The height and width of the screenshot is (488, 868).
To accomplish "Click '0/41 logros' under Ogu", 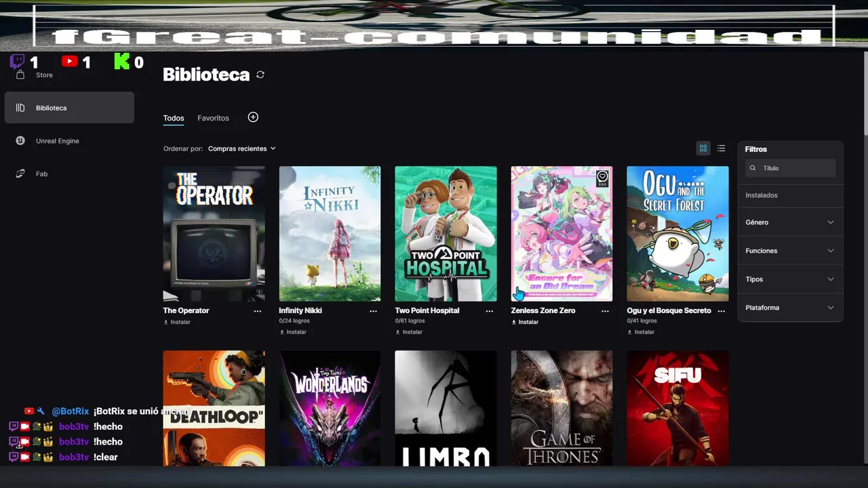I will click(642, 321).
